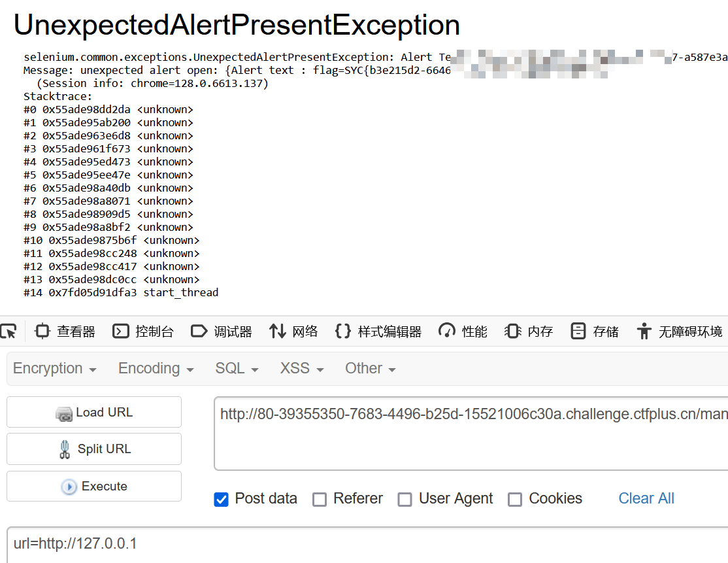Enable the User Agent checkbox

coord(405,500)
